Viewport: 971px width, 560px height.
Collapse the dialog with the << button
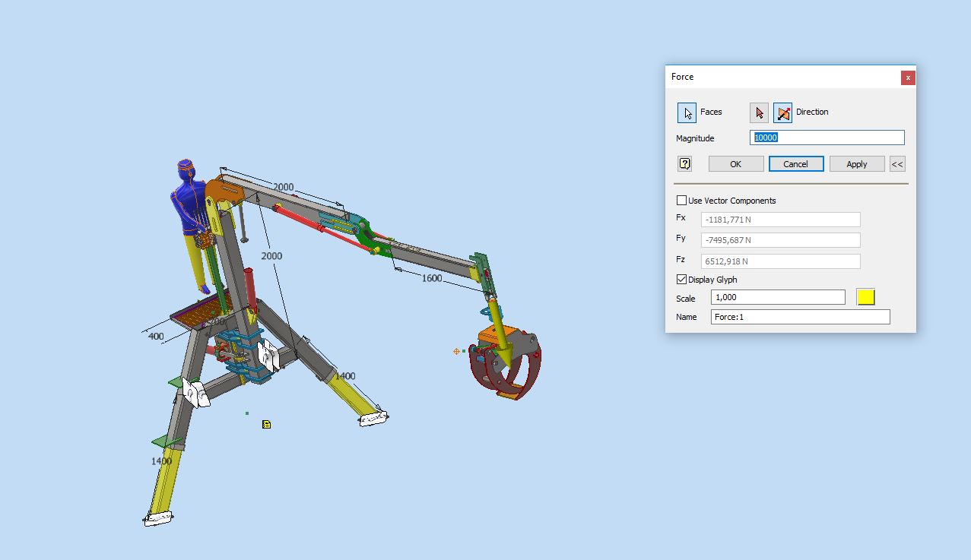point(897,164)
